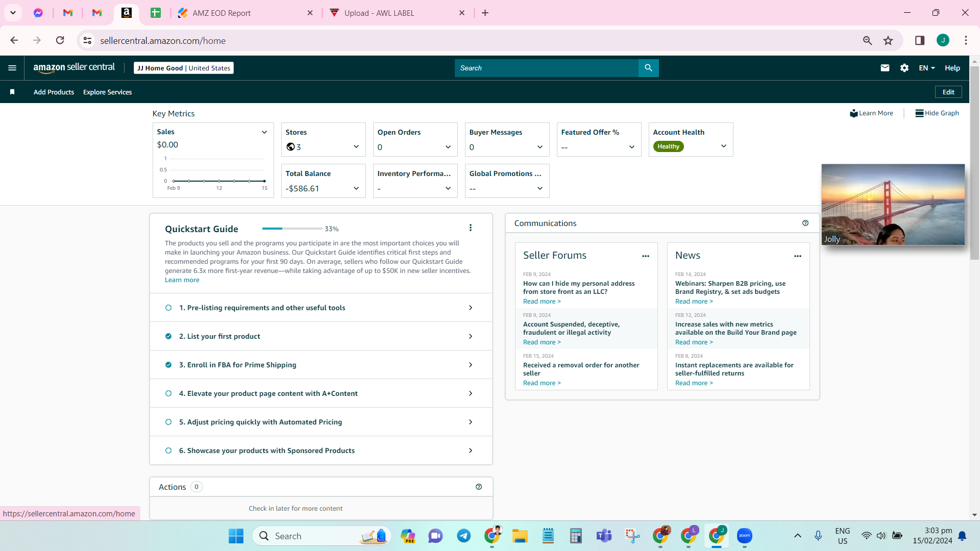Viewport: 980px width, 551px height.
Task: Expand the Inventory Performance dropdown
Action: [448, 188]
